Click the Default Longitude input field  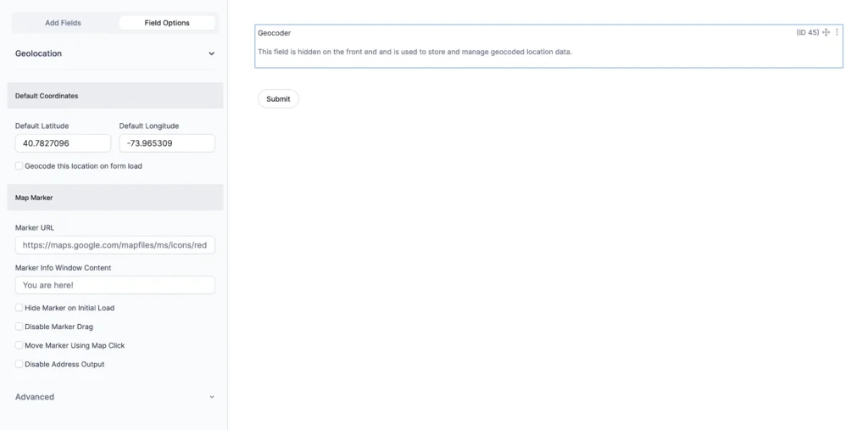pyautogui.click(x=167, y=143)
